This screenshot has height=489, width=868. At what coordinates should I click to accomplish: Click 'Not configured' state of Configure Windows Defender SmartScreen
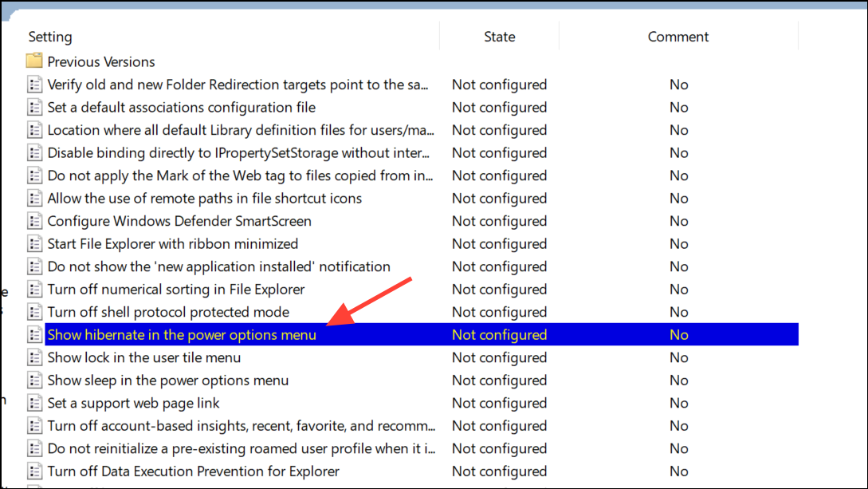[499, 220]
